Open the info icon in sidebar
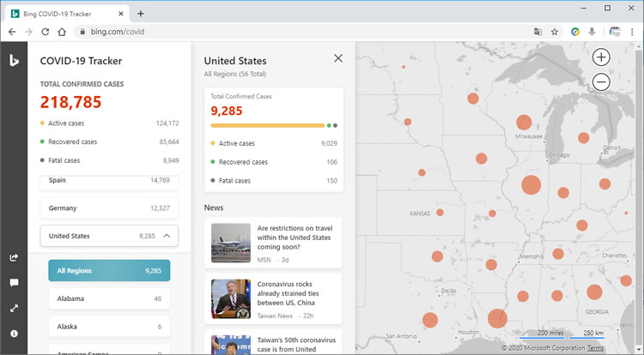The image size is (644, 355). [x=14, y=334]
